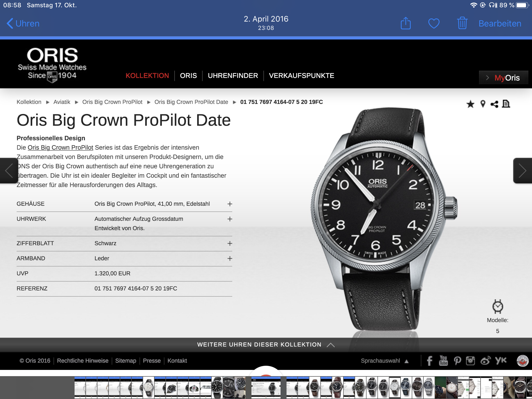The image size is (532, 399).
Task: Open the UHRENFINDER menu item
Action: coord(233,76)
